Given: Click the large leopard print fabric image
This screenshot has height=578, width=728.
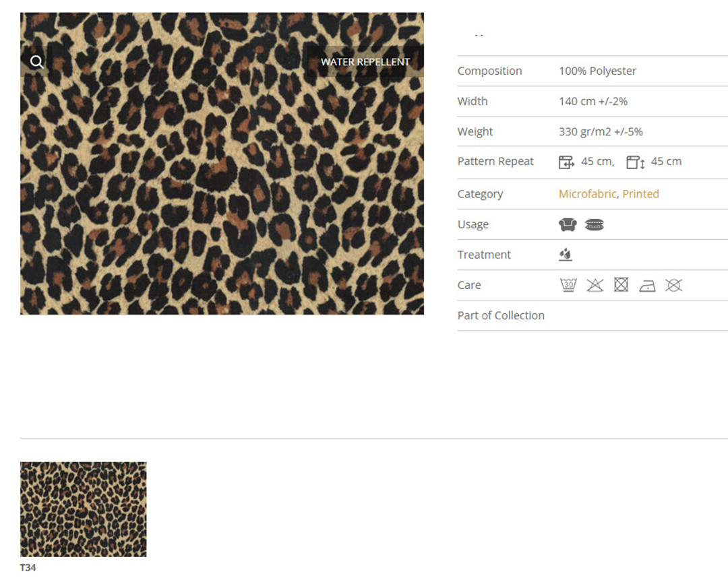Looking at the screenshot, I should pos(222,189).
